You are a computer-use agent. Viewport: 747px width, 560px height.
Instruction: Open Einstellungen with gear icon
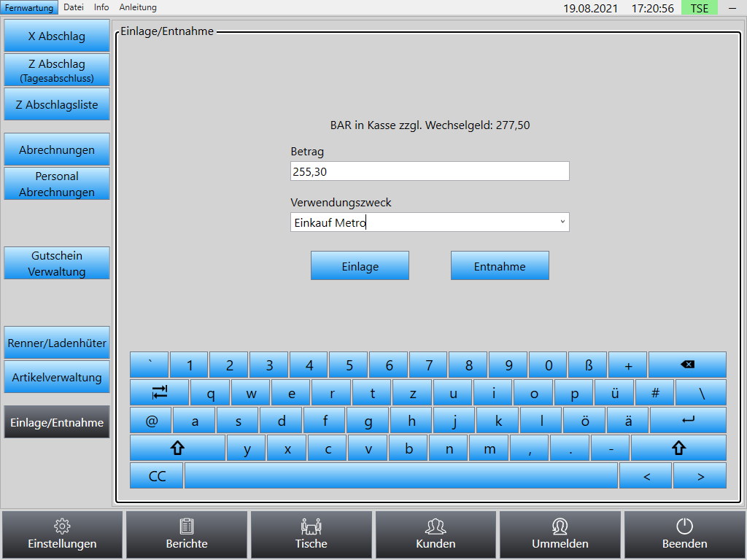click(x=62, y=534)
